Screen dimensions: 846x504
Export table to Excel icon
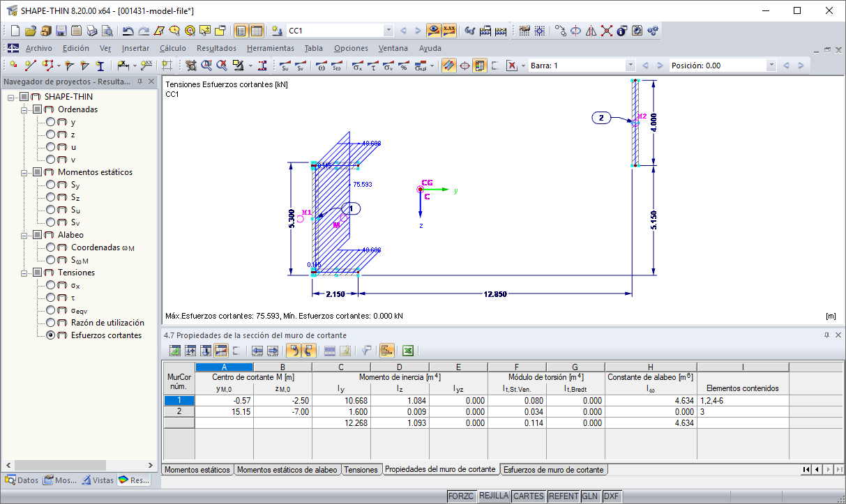(409, 351)
